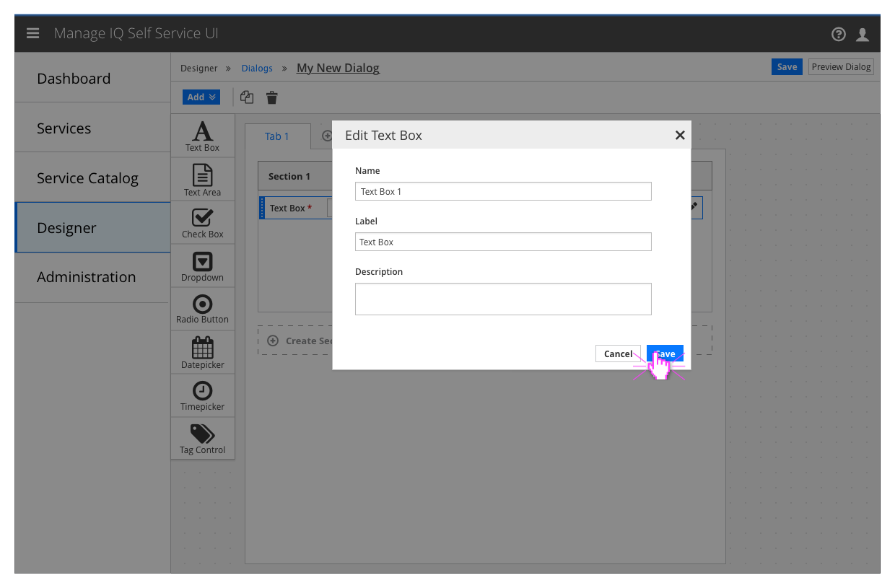This screenshot has height=588, width=895.
Task: Choose the Check Box component
Action: (x=202, y=222)
